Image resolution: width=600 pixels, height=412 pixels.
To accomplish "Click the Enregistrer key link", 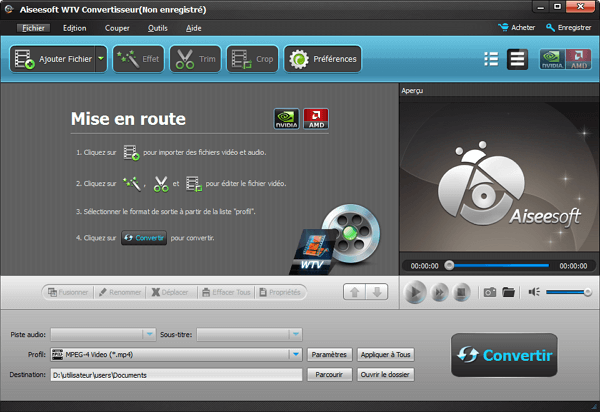I will pyautogui.click(x=569, y=28).
